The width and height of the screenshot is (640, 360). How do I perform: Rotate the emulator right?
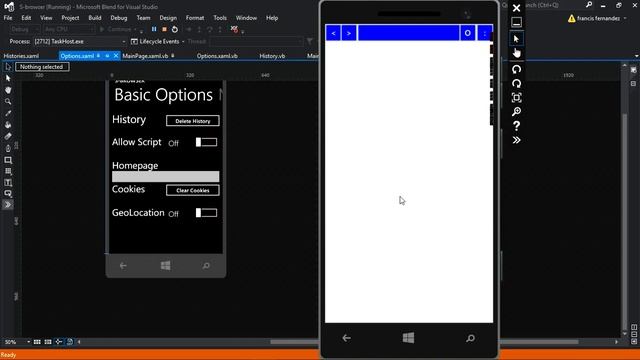[516, 84]
